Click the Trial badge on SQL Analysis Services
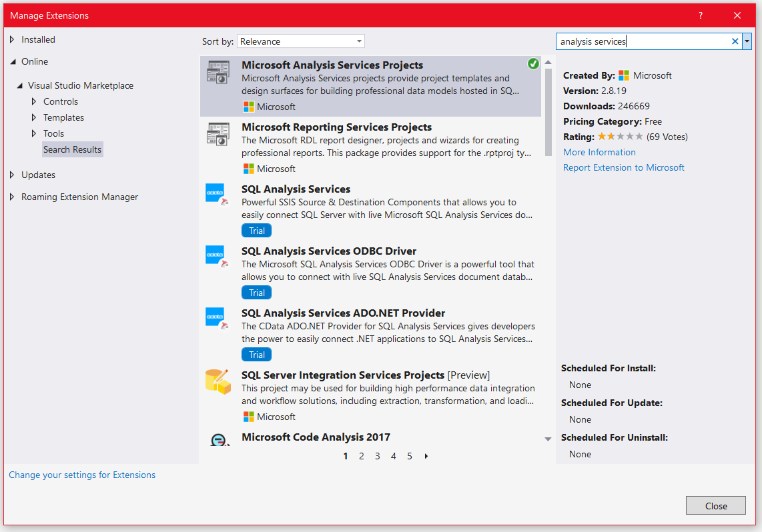 [x=256, y=230]
